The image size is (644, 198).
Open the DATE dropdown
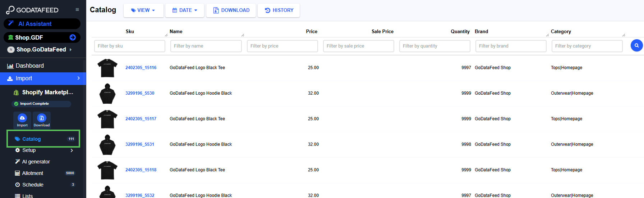coord(185,10)
